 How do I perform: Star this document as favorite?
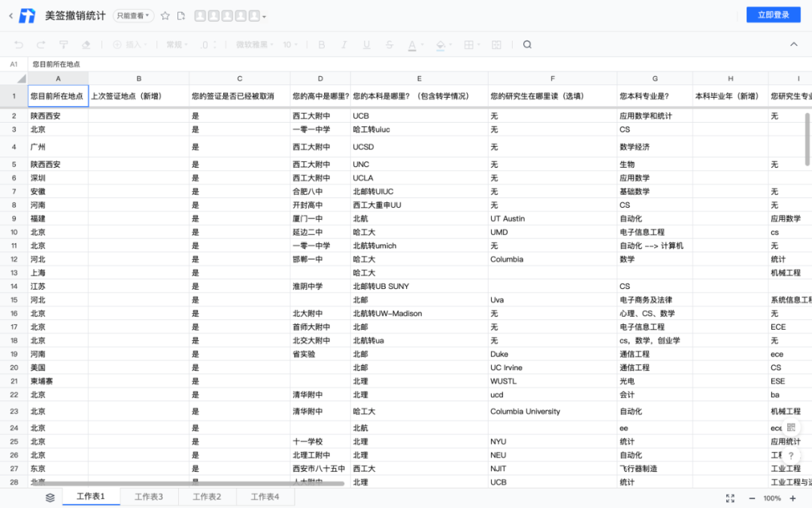click(x=165, y=16)
